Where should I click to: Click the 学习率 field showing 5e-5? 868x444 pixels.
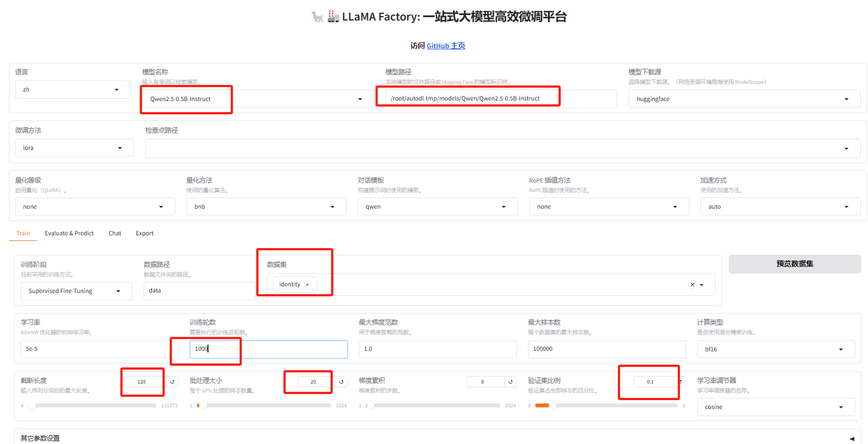click(x=99, y=349)
